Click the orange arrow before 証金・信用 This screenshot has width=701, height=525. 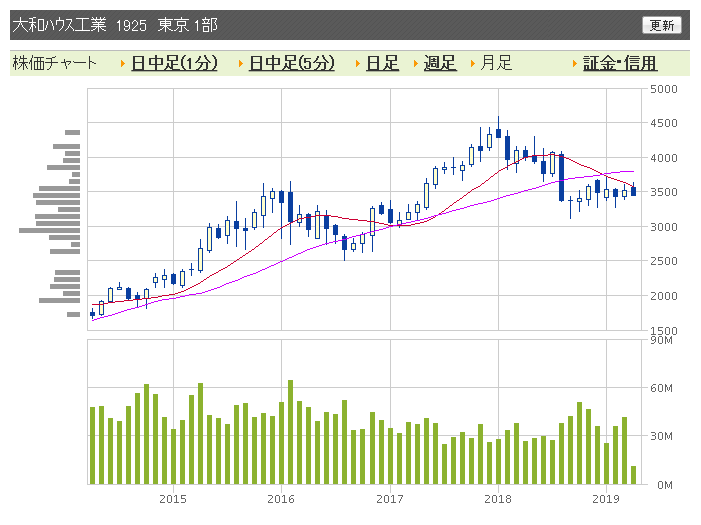click(x=575, y=64)
